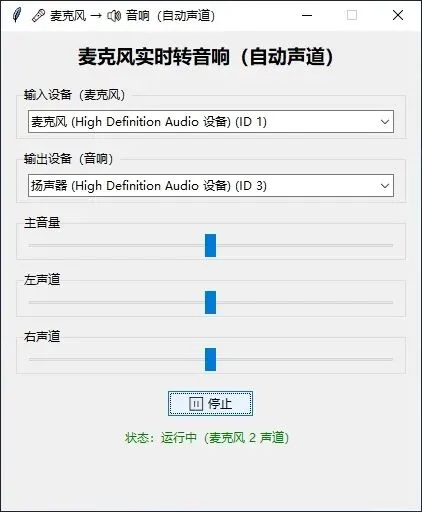The width and height of the screenshot is (422, 512).
Task: Click the 停止 stop button
Action: point(210,404)
